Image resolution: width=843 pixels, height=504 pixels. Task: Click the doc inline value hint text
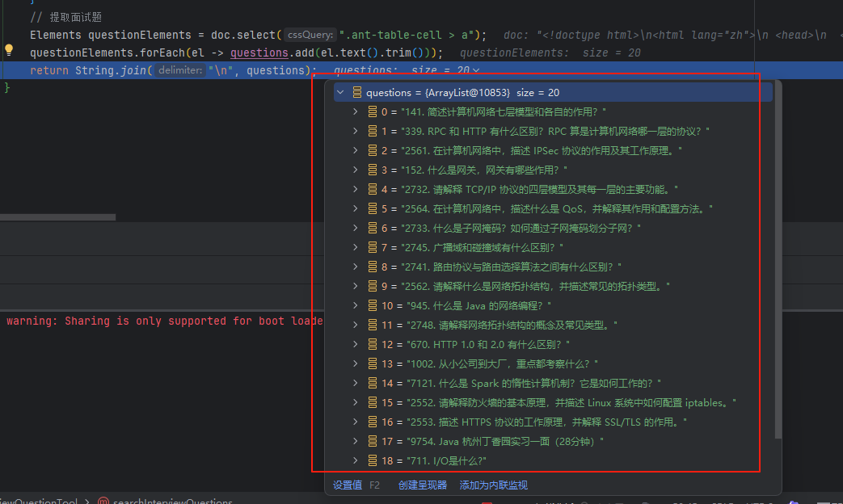point(673,35)
